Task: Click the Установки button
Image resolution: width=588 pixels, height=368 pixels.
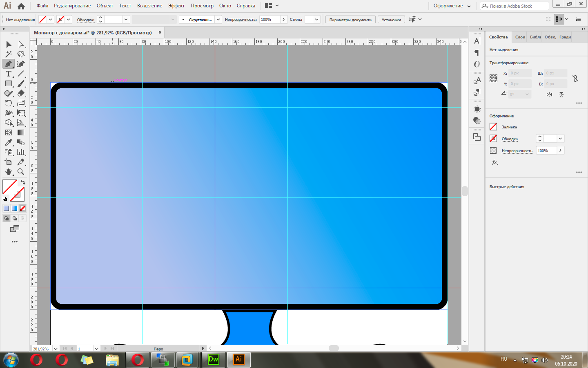Action: (391, 20)
